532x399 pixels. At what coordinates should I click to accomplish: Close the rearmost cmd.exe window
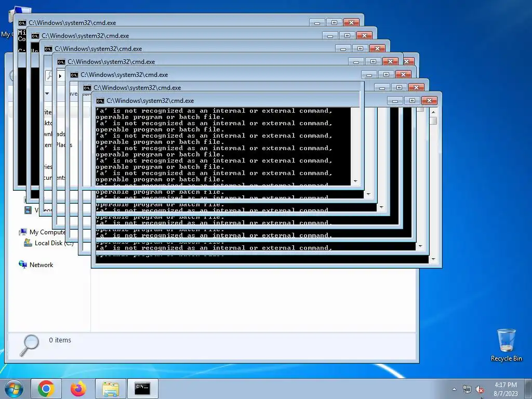(x=351, y=23)
